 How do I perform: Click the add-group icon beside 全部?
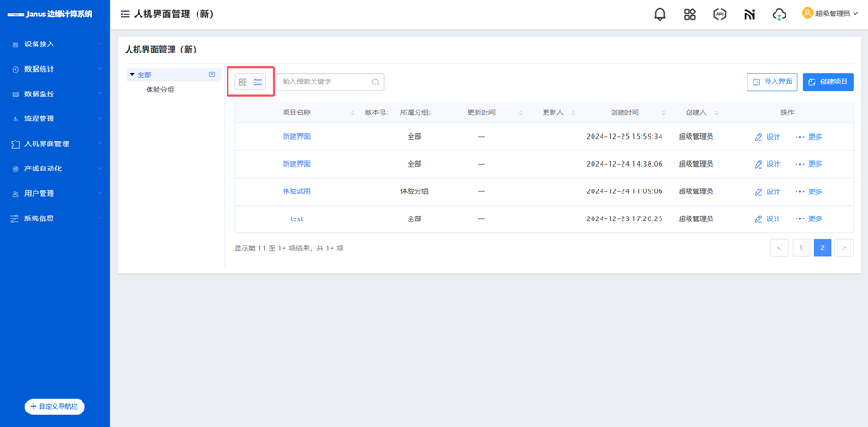tap(212, 74)
